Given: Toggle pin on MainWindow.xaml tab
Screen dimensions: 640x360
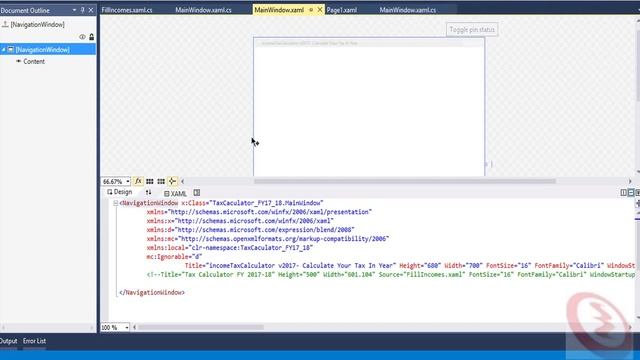Looking at the screenshot, I should tap(311, 10).
